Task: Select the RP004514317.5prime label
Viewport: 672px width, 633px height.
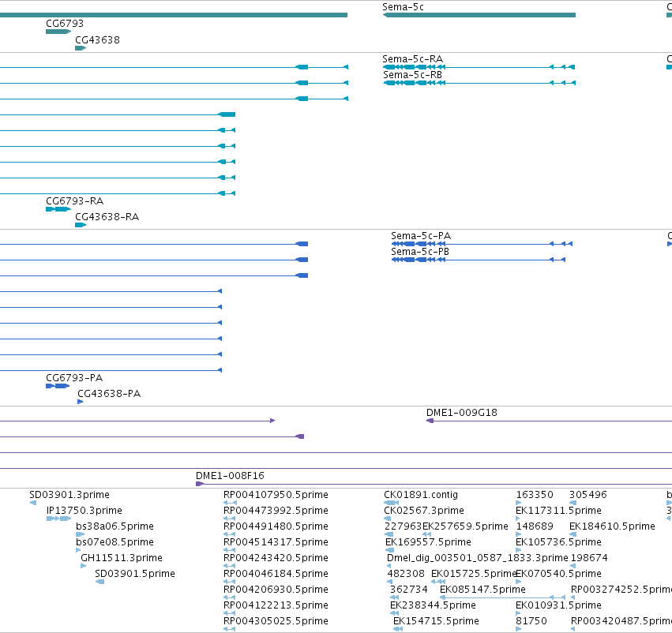Action: tap(276, 541)
